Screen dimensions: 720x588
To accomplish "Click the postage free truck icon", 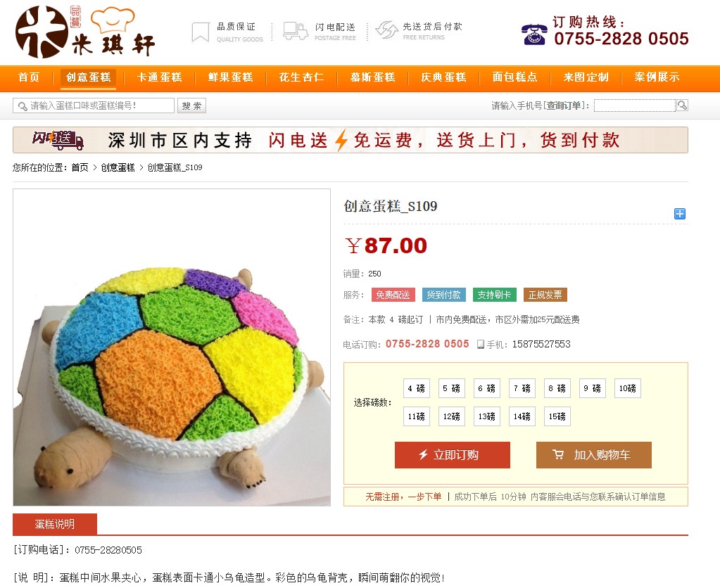I will pos(296,31).
